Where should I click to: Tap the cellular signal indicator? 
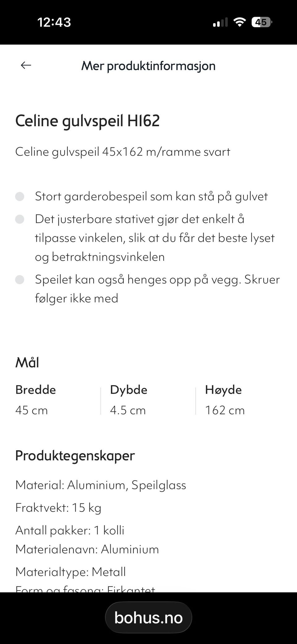[221, 22]
